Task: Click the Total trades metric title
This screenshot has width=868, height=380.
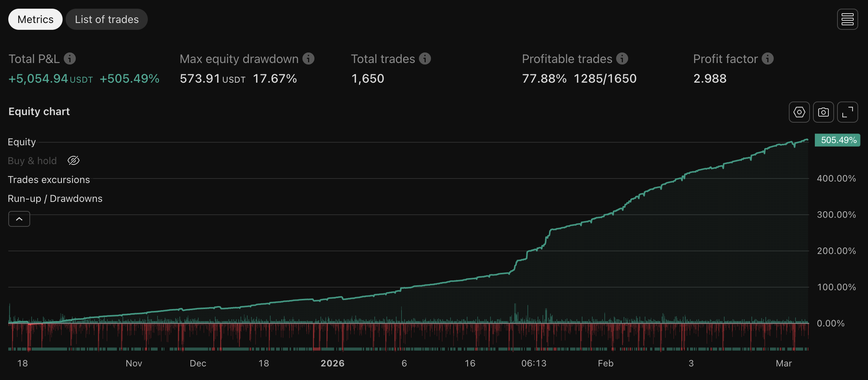Action: click(x=383, y=59)
